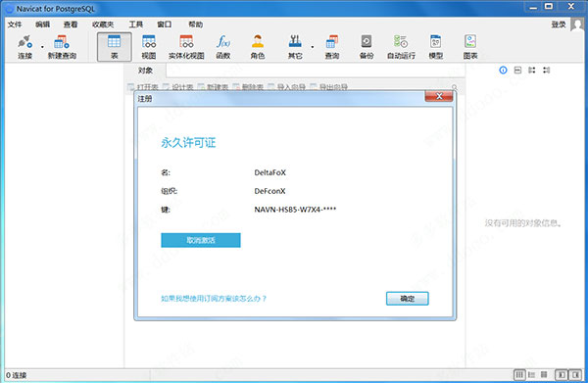
Task: Open the View (视图) toolbar icon
Action: click(x=149, y=47)
